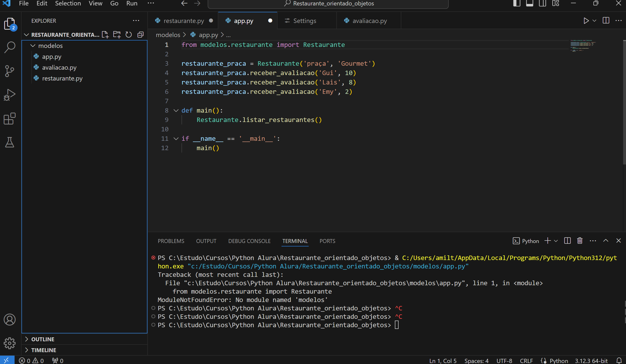
Task: Customize layout from title bar
Action: (556, 3)
